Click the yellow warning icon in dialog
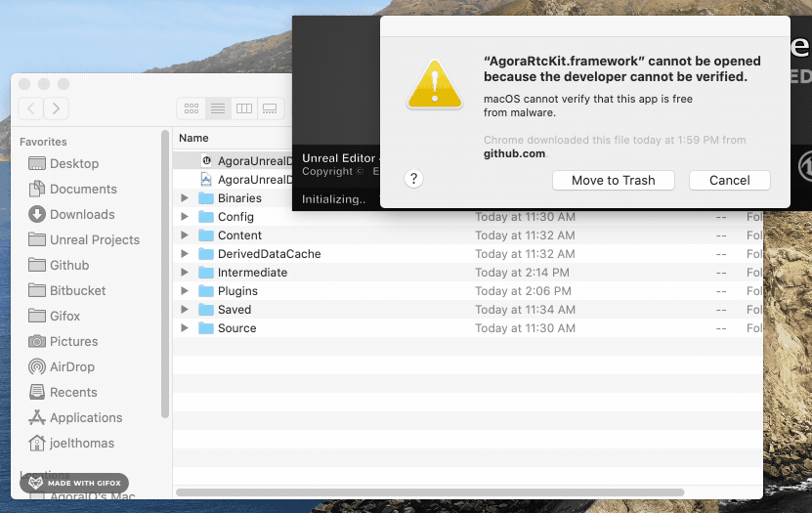This screenshot has height=513, width=812. click(x=435, y=84)
